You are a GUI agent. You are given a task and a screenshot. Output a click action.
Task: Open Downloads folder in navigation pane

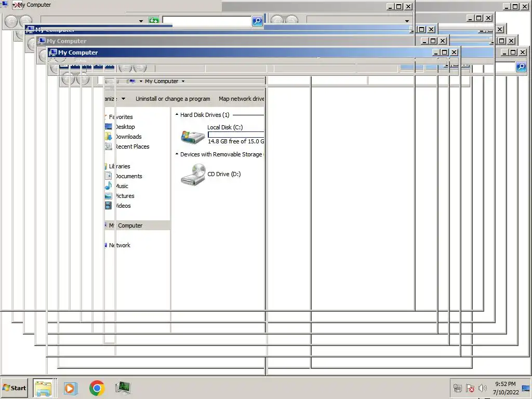click(128, 137)
